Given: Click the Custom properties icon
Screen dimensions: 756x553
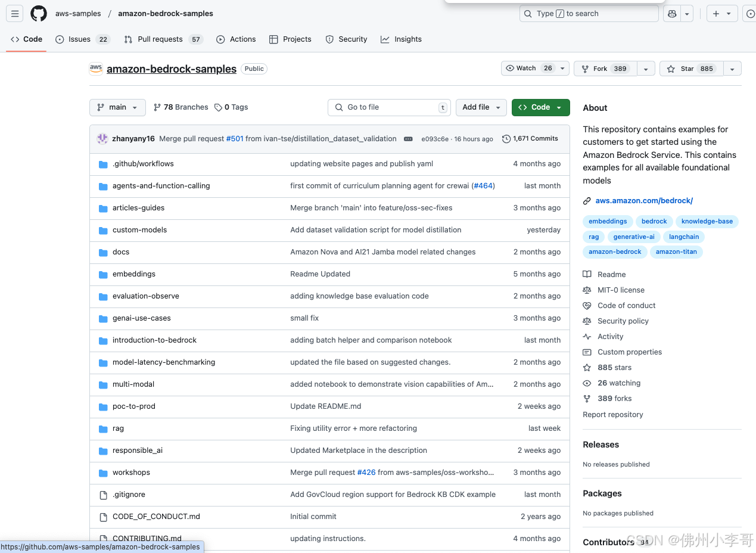Looking at the screenshot, I should (x=587, y=352).
